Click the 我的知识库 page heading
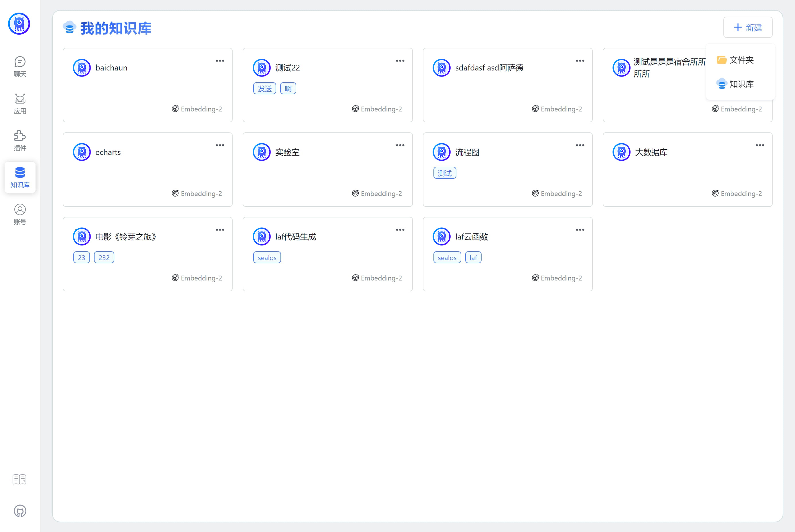The width and height of the screenshot is (795, 532). (116, 28)
